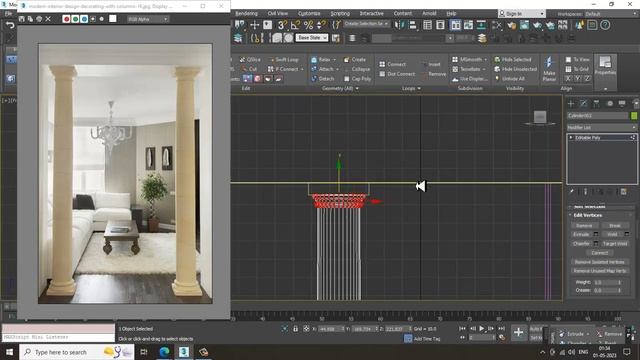Click the Help question mark icon
The height and width of the screenshot is (360, 640).
605,25
